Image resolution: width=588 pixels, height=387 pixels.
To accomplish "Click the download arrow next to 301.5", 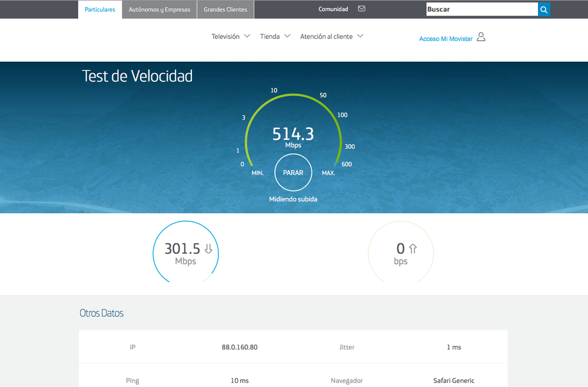I will [x=208, y=249].
